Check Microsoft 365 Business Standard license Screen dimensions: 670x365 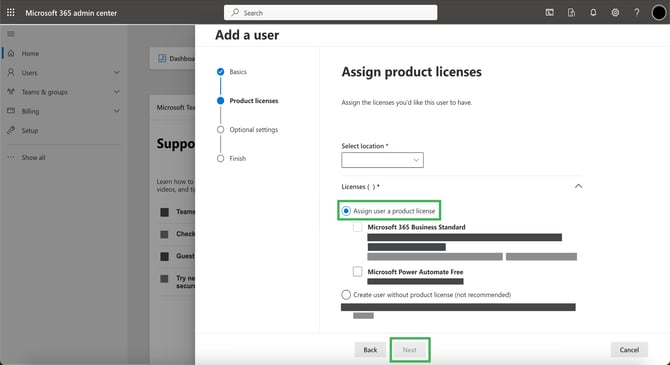357,227
